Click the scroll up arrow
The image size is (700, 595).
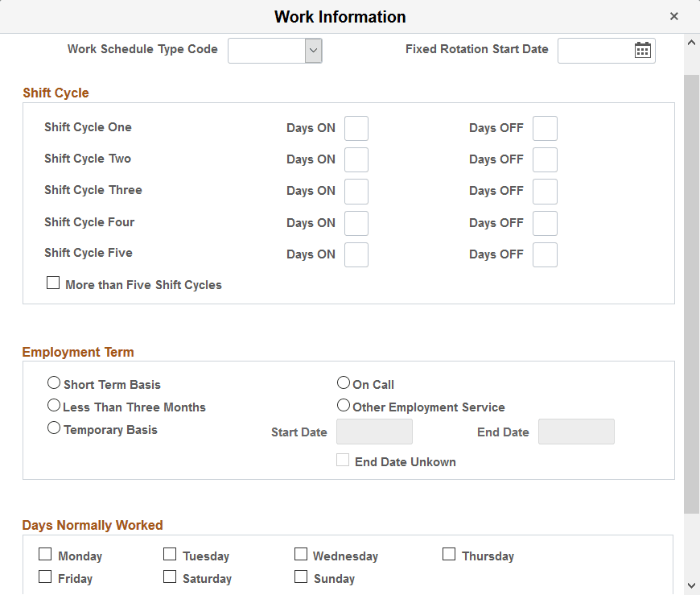(x=692, y=43)
